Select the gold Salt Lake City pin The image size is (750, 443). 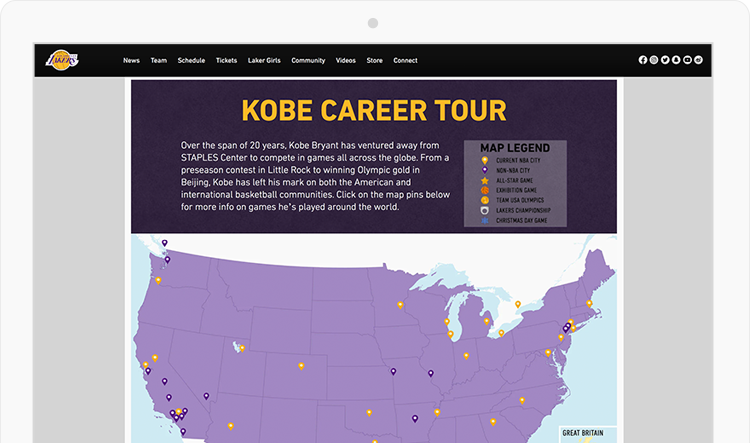(x=242, y=348)
